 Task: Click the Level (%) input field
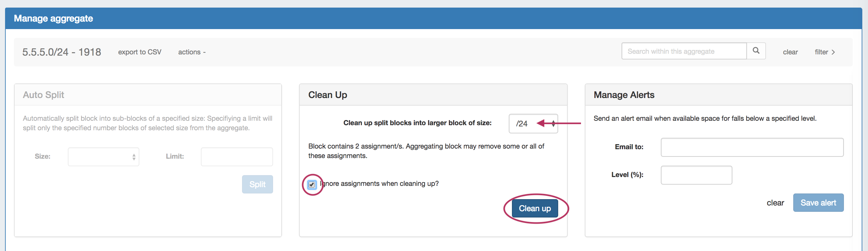click(x=696, y=175)
